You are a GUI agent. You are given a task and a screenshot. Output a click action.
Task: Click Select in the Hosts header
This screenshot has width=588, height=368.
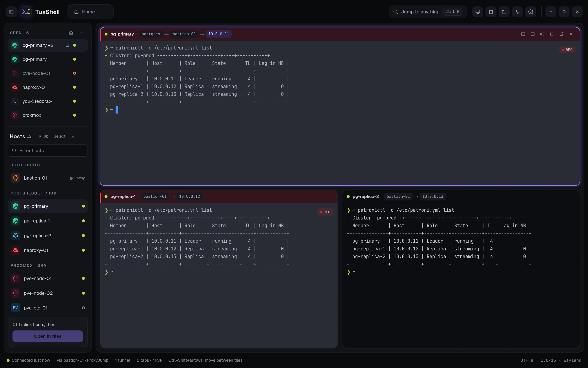[60, 136]
